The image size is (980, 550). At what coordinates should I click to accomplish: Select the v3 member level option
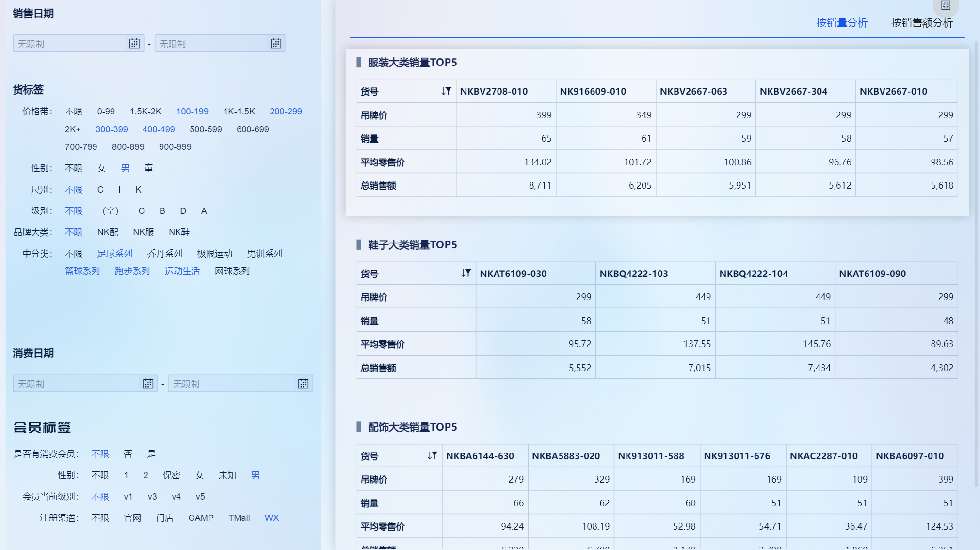click(152, 497)
